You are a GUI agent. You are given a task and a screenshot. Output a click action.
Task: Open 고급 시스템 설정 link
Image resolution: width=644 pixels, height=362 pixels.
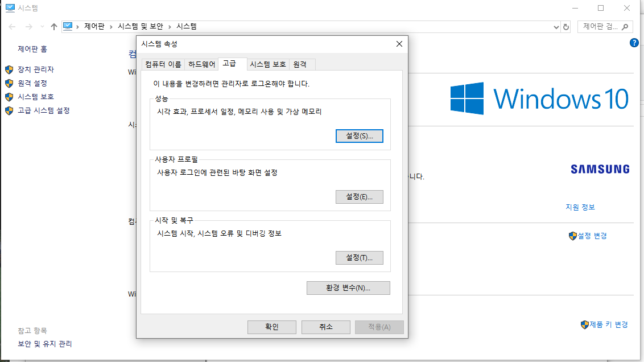coord(44,110)
